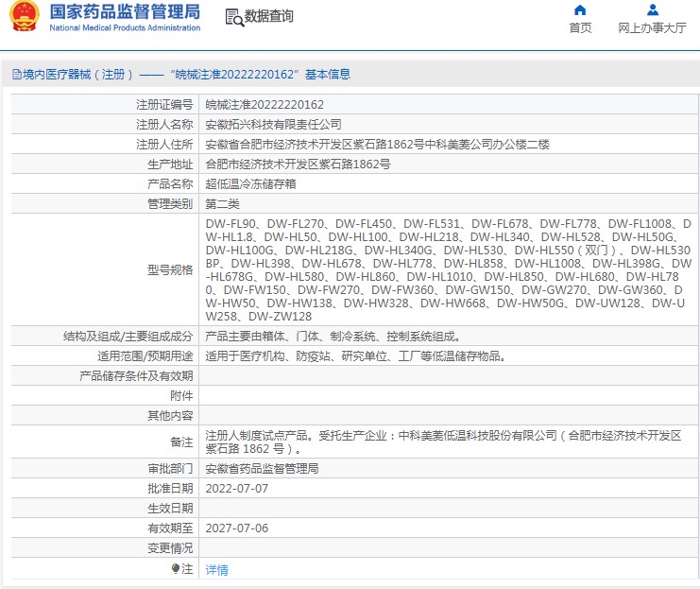The height and width of the screenshot is (589, 700).
Task: Click 国家药品监督管理局 site title
Action: (125, 12)
